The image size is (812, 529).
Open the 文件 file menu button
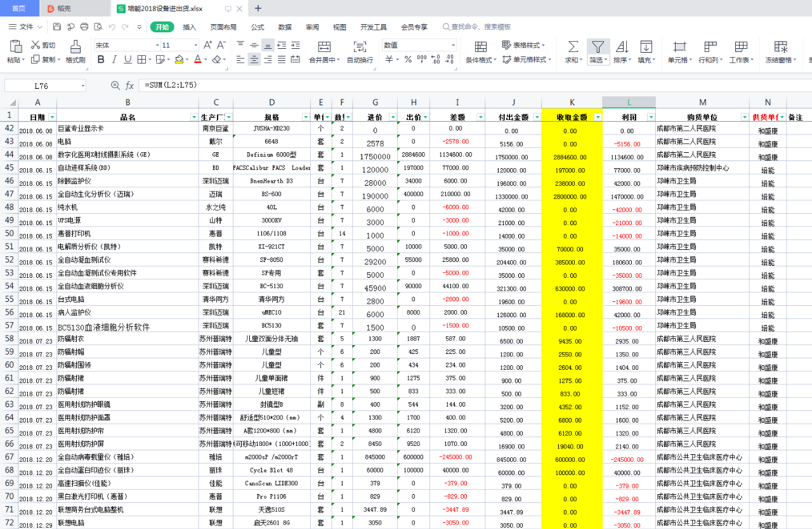click(25, 27)
